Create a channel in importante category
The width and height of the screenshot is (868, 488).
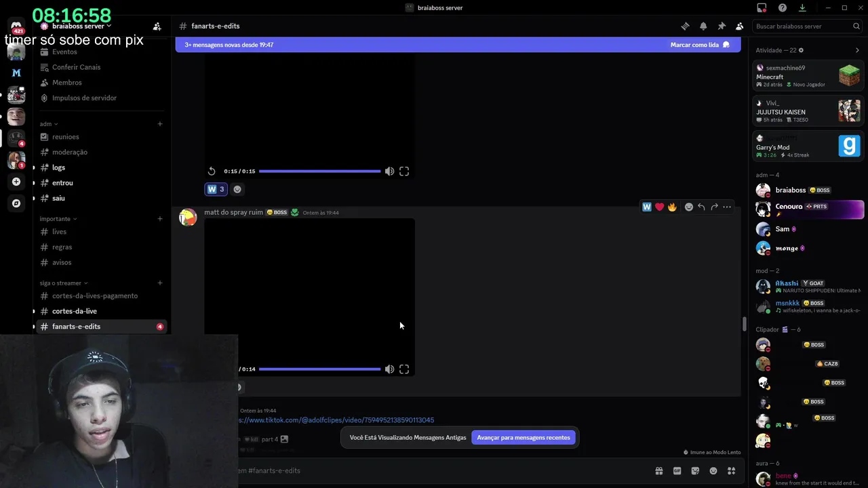[x=160, y=219]
